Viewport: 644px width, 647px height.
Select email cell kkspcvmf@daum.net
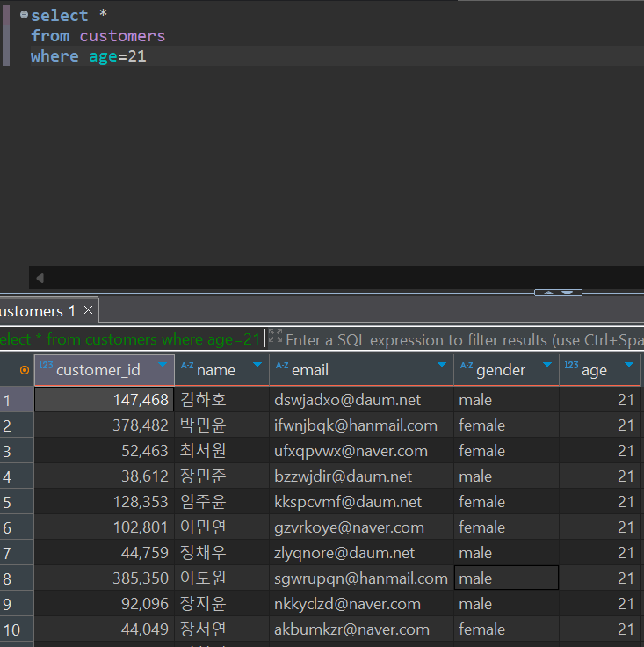point(361,502)
